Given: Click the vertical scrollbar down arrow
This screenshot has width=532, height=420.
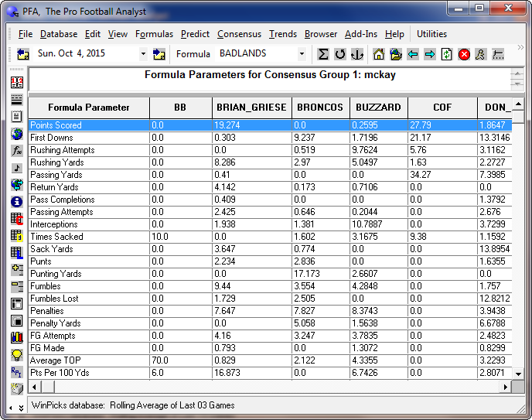Looking at the screenshot, I should 518,374.
